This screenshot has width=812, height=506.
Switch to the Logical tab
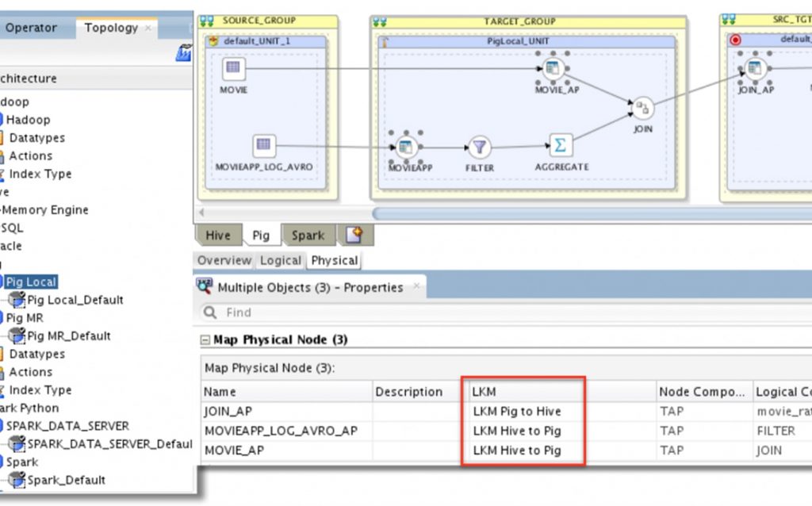click(280, 260)
